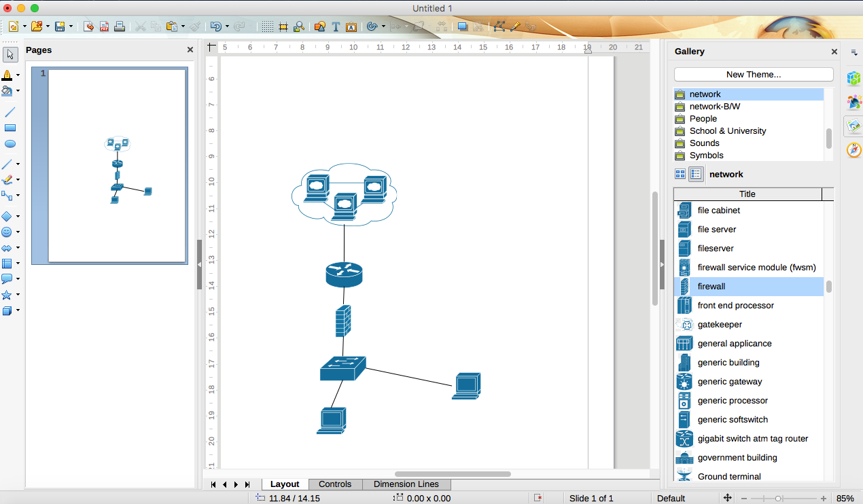Click the Paste clipboard icon
This screenshot has width=863, height=504.
(172, 26)
